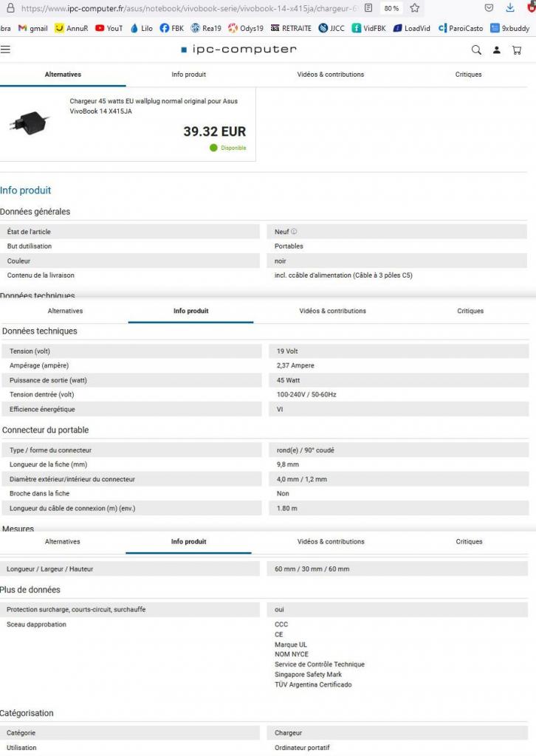Screen dimensions: 536x756
Task: Click the blue Info produit section heading
Action: pos(26,190)
